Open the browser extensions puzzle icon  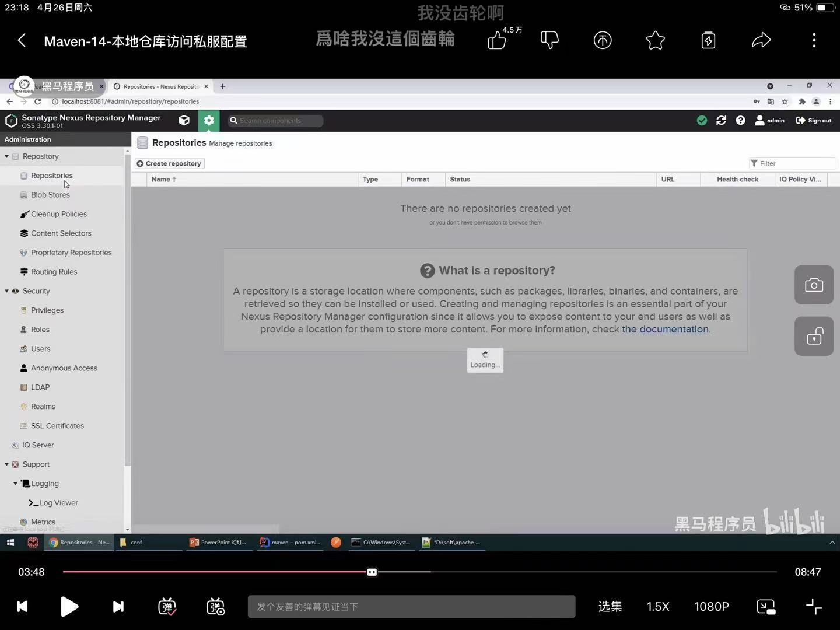[802, 101]
